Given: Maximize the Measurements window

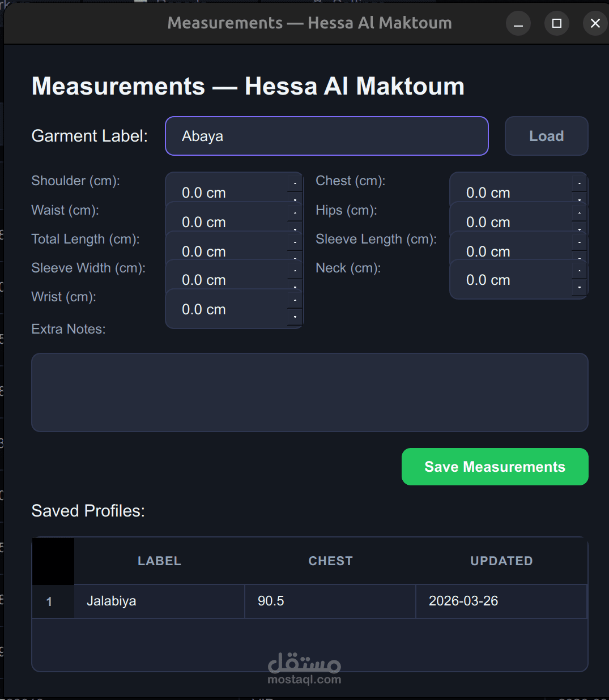Looking at the screenshot, I should pos(557,23).
